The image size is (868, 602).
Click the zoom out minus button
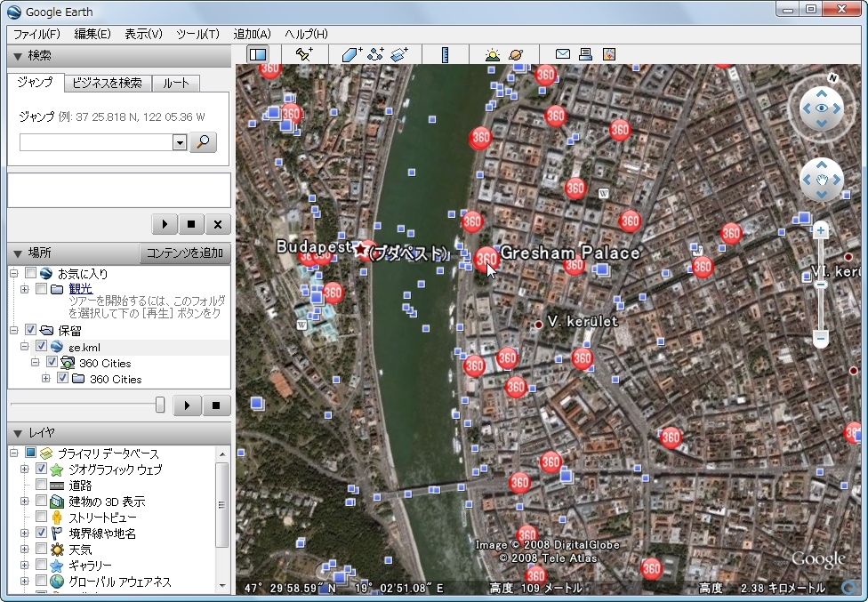[820, 338]
